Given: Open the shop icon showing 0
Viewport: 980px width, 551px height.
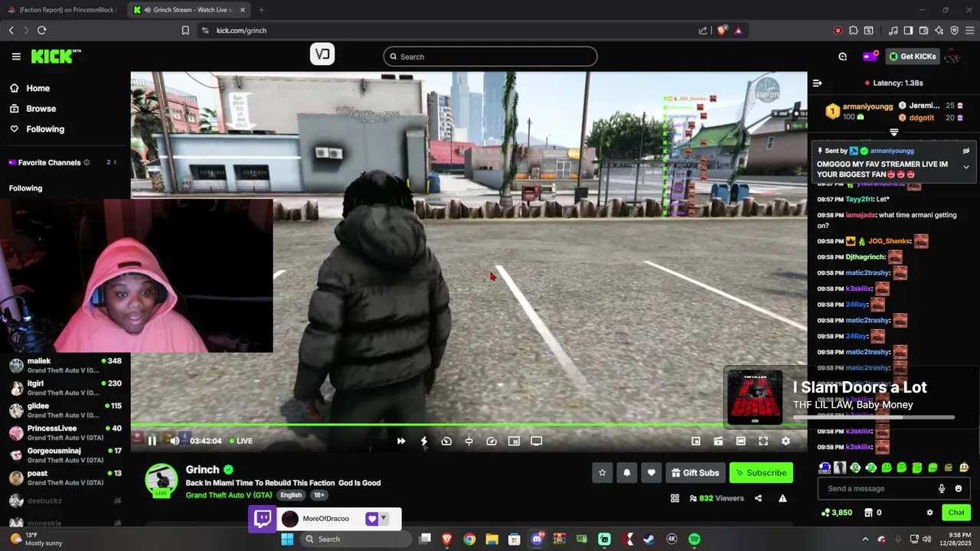Looking at the screenshot, I should [873, 513].
